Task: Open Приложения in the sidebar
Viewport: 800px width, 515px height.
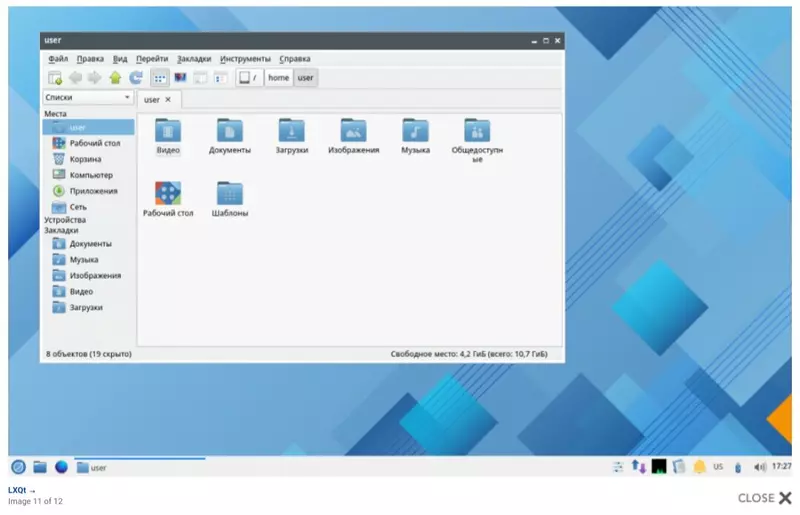Action: pos(92,191)
